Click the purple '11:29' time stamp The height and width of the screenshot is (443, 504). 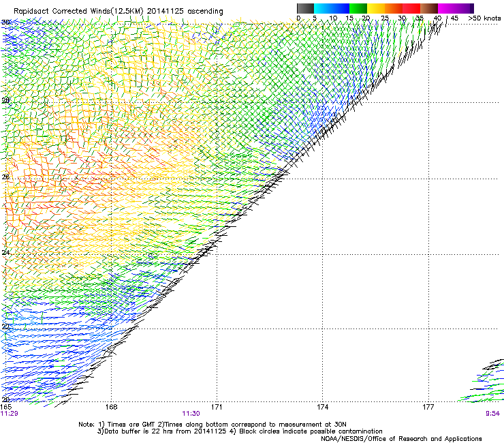click(10, 414)
